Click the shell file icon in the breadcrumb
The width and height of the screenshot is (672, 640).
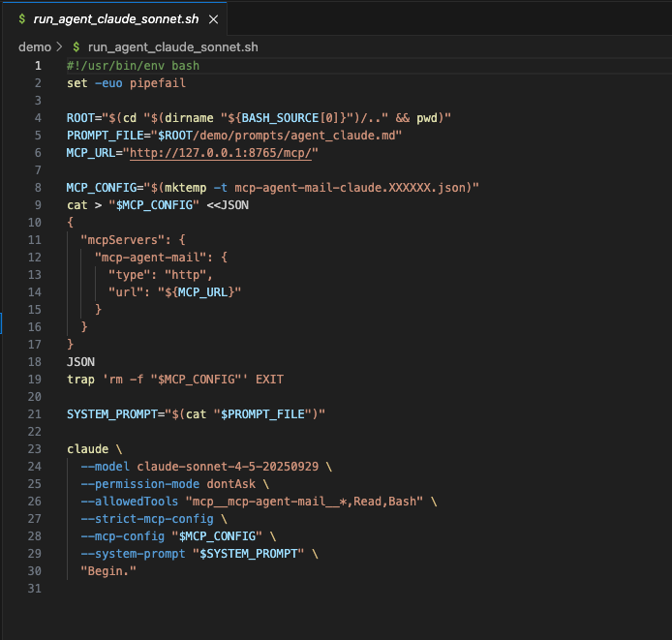(x=76, y=46)
